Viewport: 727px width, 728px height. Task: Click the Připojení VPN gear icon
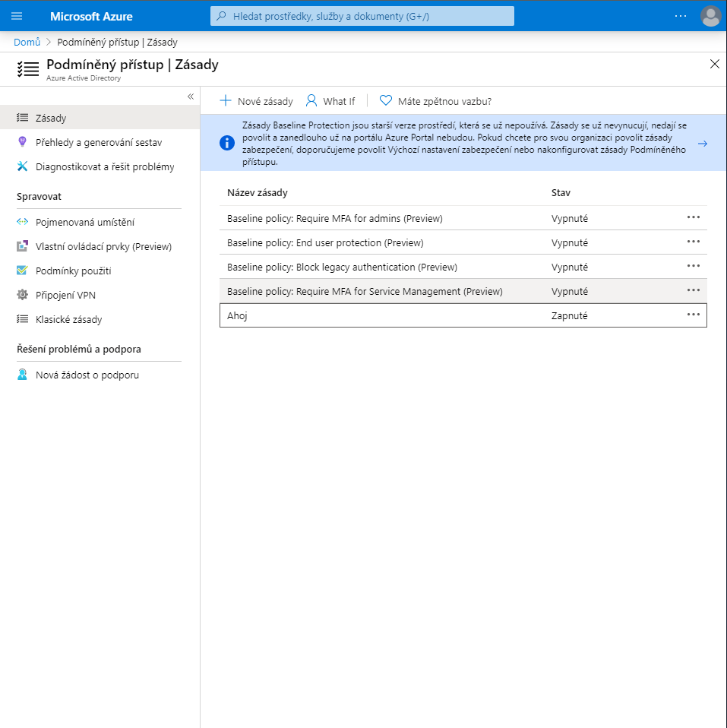tap(22, 295)
